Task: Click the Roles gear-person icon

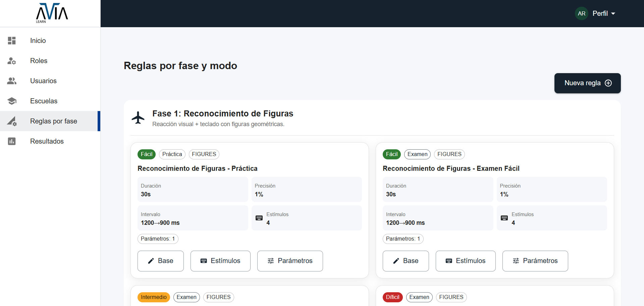Action: (x=12, y=61)
